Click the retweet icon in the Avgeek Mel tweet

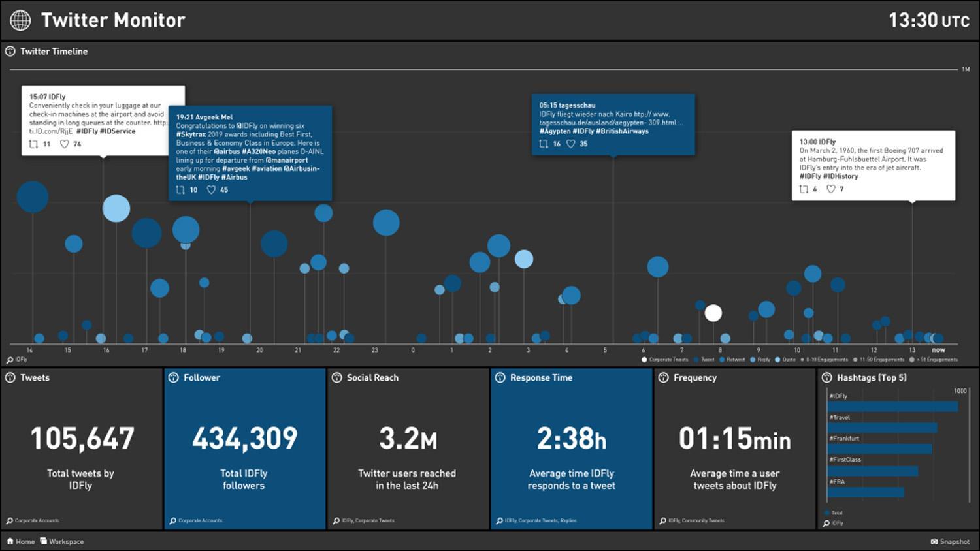[x=180, y=189]
